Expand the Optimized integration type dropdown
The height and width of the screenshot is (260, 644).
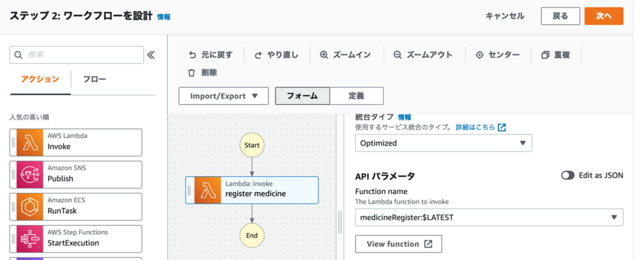(x=443, y=143)
